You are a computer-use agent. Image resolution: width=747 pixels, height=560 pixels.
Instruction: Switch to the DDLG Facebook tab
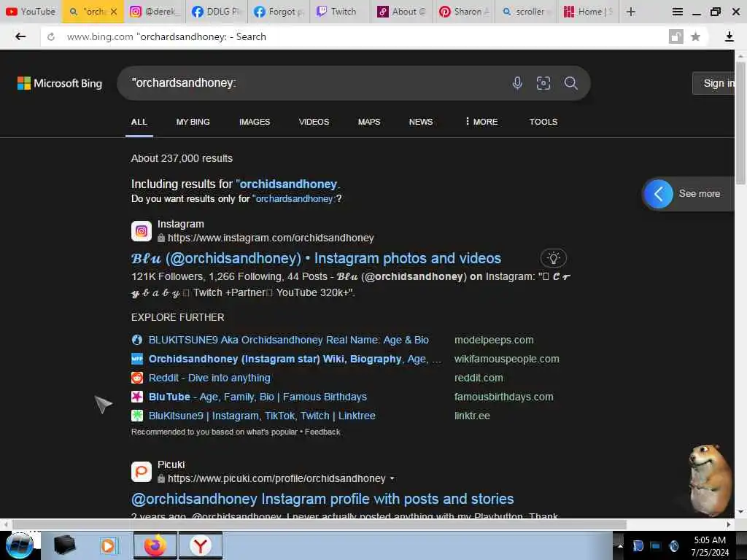pyautogui.click(x=217, y=12)
